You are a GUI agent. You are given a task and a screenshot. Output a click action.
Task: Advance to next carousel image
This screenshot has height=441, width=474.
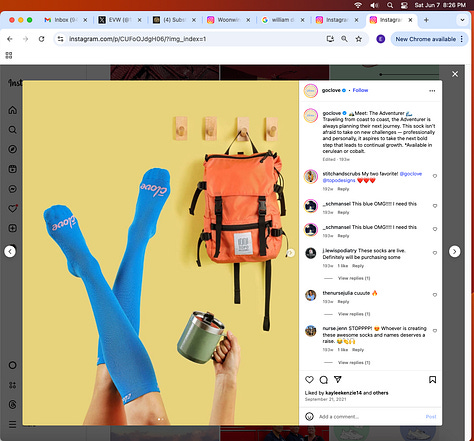coord(290,253)
